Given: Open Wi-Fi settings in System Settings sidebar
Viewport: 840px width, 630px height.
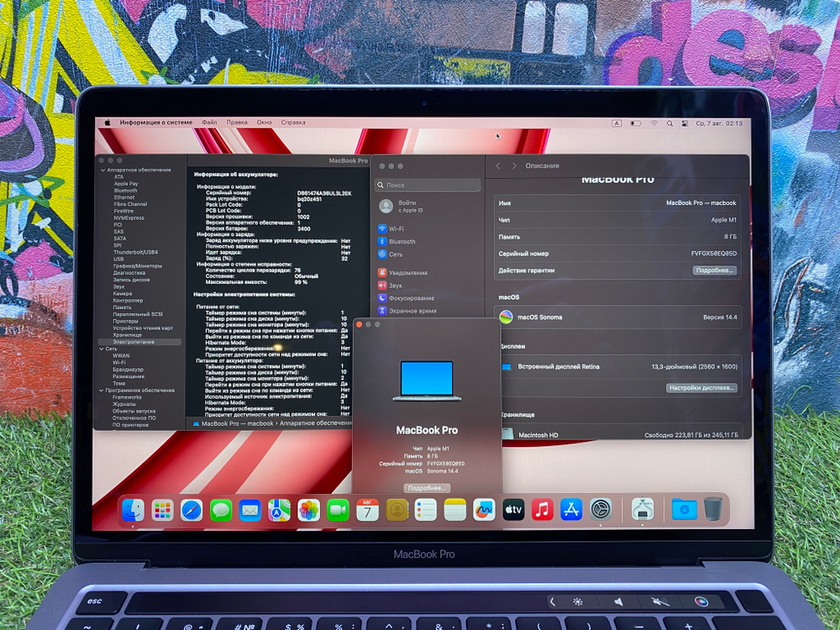Looking at the screenshot, I should click(395, 228).
